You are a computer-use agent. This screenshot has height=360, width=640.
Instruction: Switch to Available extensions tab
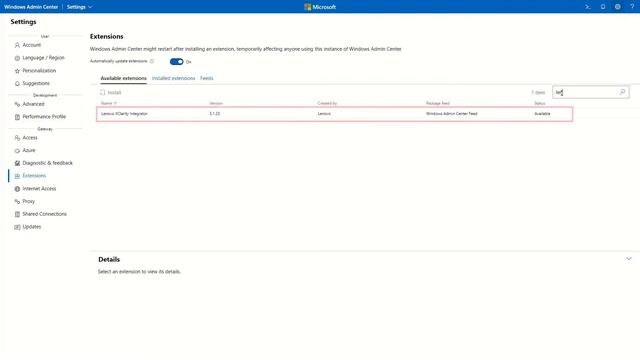(123, 78)
